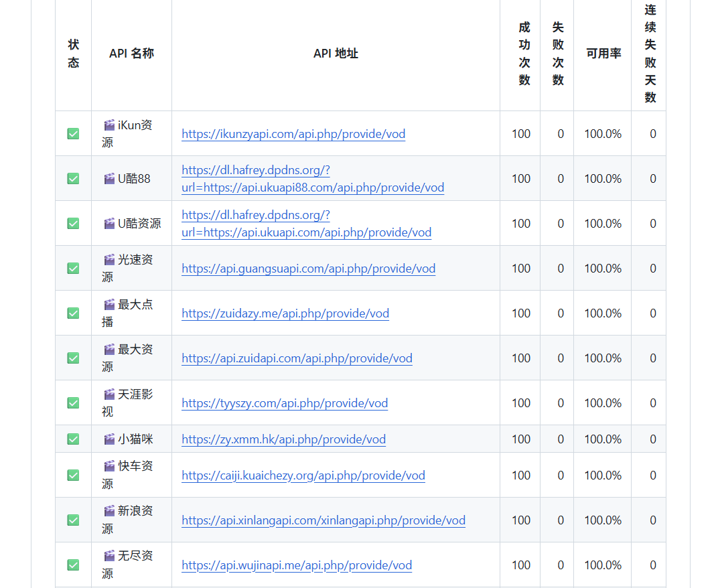Open the ikunzyapi.com API link
Viewport: 718px width, 588px height.
click(x=293, y=134)
